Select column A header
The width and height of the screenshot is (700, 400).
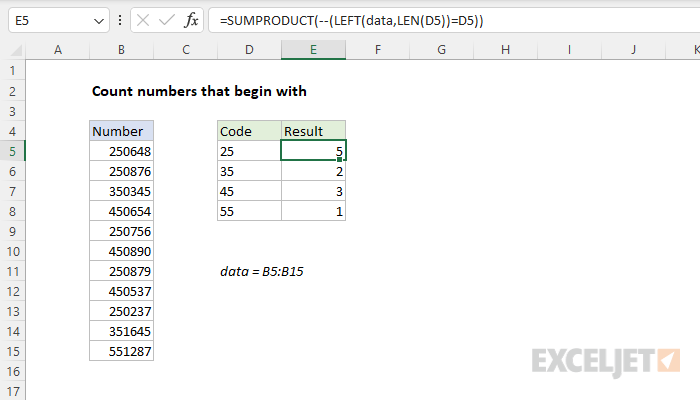pos(58,50)
